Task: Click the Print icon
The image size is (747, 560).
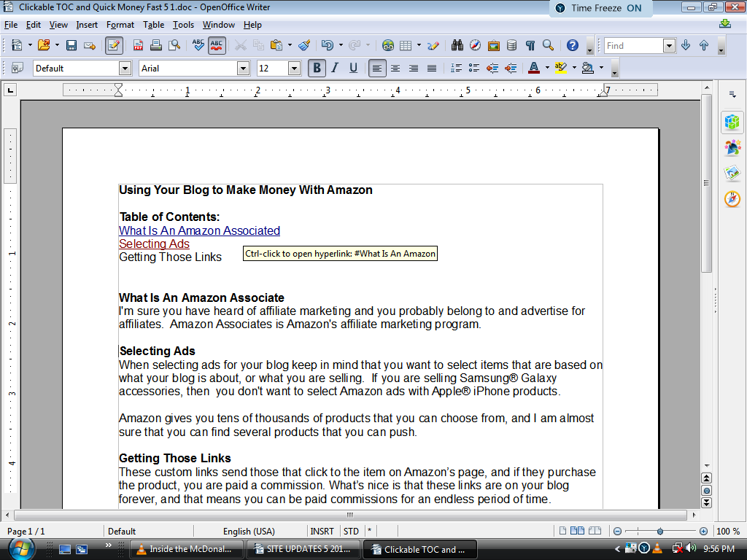Action: coord(156,45)
